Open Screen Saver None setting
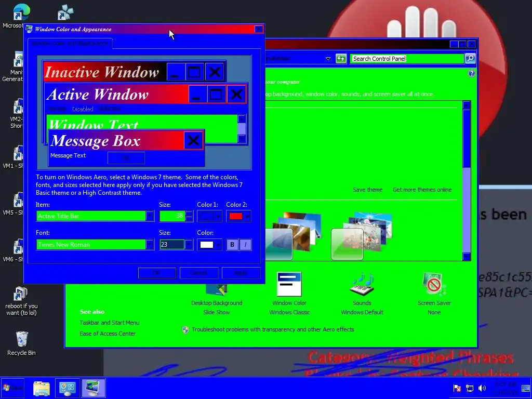The width and height of the screenshot is (532, 399). click(434, 294)
